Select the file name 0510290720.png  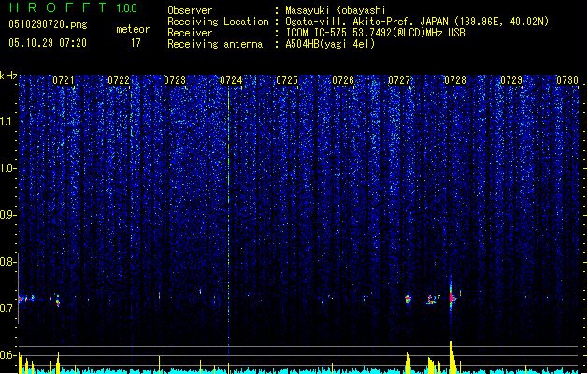pyautogui.click(x=48, y=24)
